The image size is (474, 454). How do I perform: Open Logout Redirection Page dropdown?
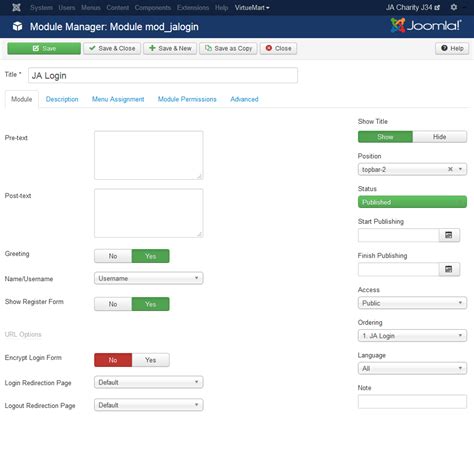(149, 405)
